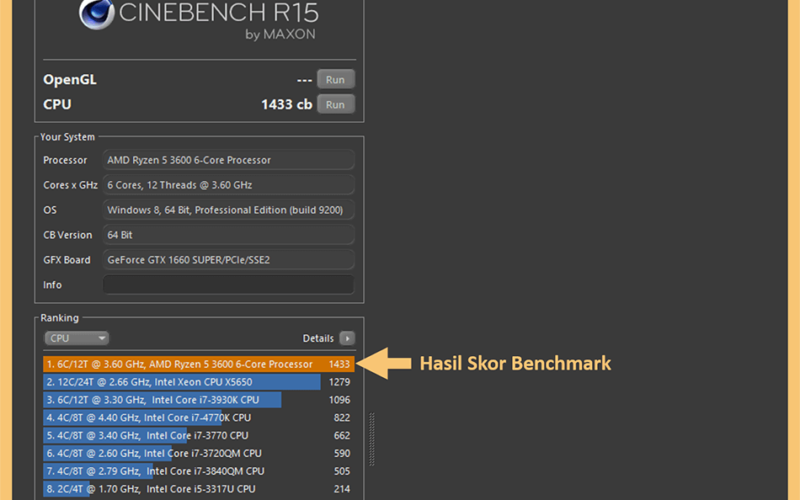Select the Intel Core i7-3770 ranking row
800x500 pixels.
198,435
